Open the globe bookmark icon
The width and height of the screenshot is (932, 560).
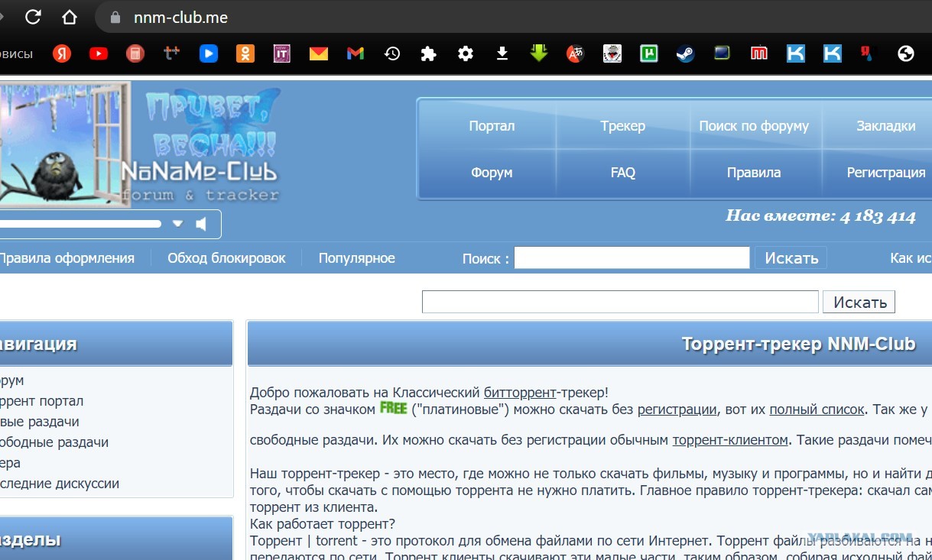point(906,53)
